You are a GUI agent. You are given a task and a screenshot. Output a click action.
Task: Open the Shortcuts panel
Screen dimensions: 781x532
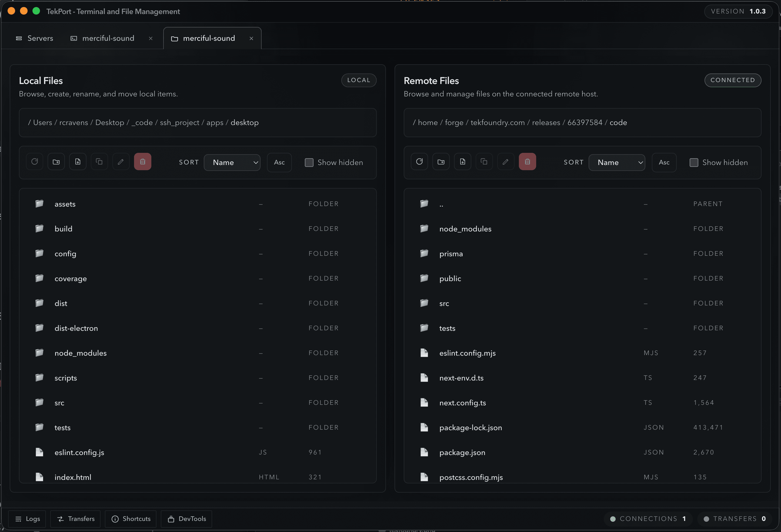pos(131,519)
